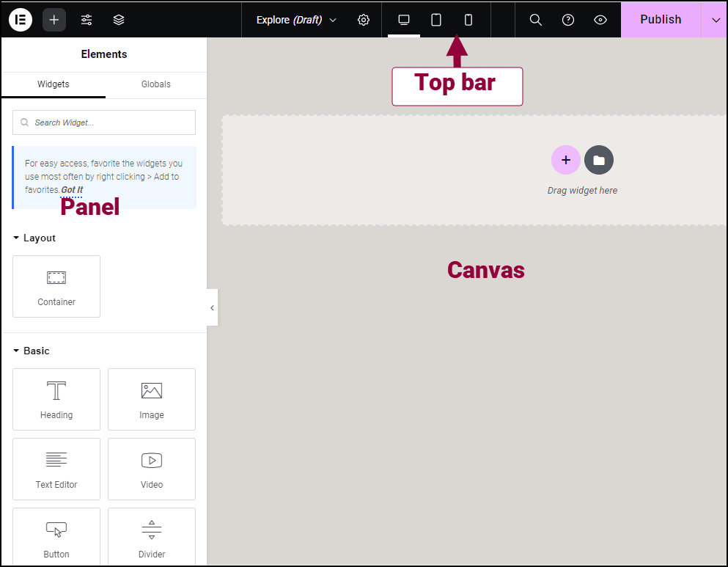This screenshot has height=567, width=728.
Task: Switch to desktop view mode
Action: [x=404, y=20]
